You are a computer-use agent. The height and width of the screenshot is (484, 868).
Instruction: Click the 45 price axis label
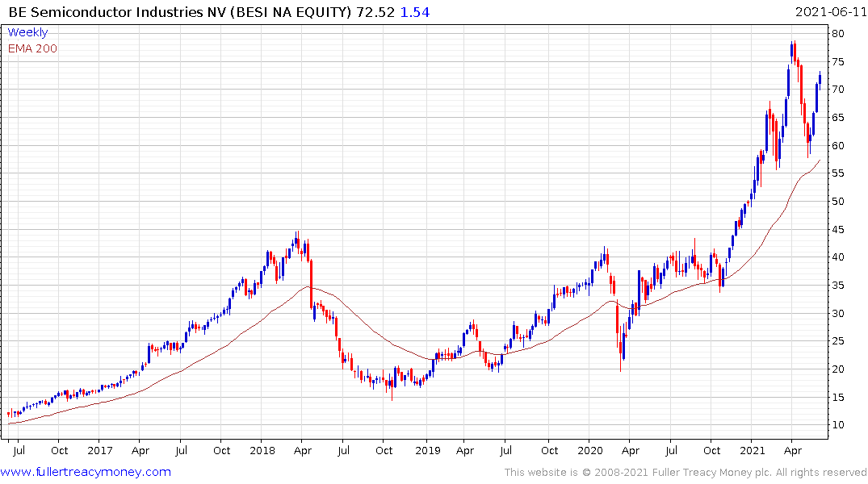coord(838,230)
